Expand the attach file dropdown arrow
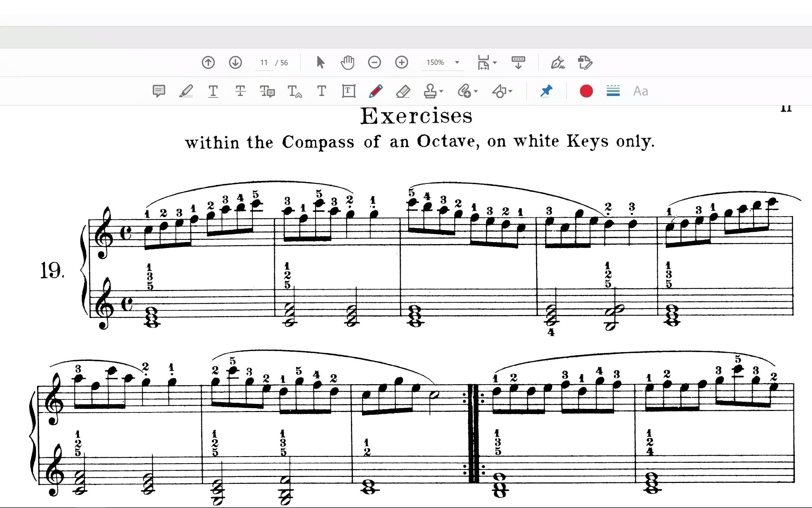The image size is (812, 508). [x=476, y=91]
